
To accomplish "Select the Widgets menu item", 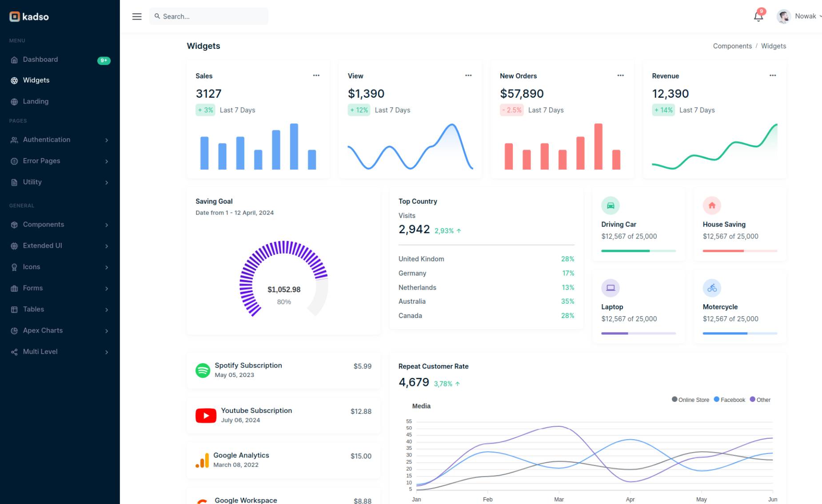I will (60, 80).
